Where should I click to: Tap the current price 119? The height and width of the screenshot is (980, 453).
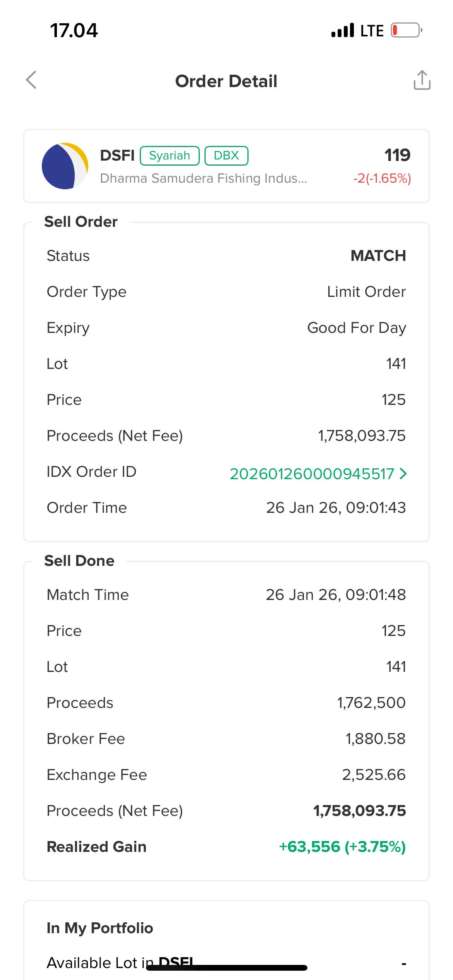point(397,155)
